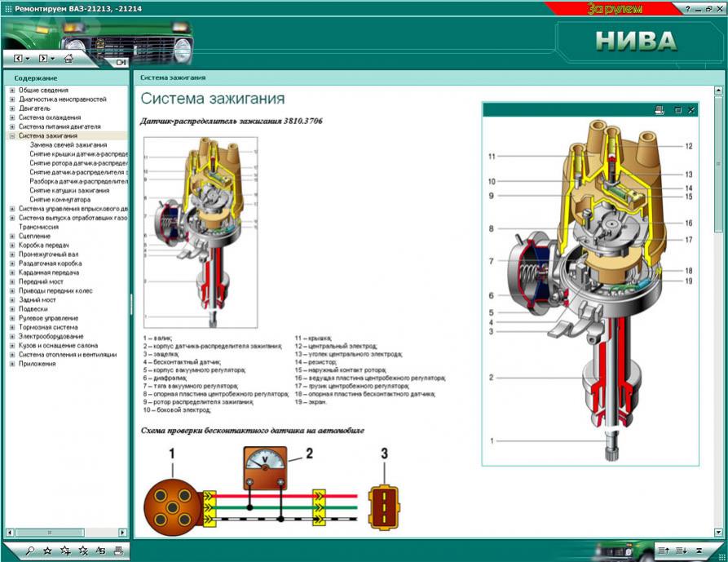
Task: Click the sensor check circuit diagram
Action: 271,489
